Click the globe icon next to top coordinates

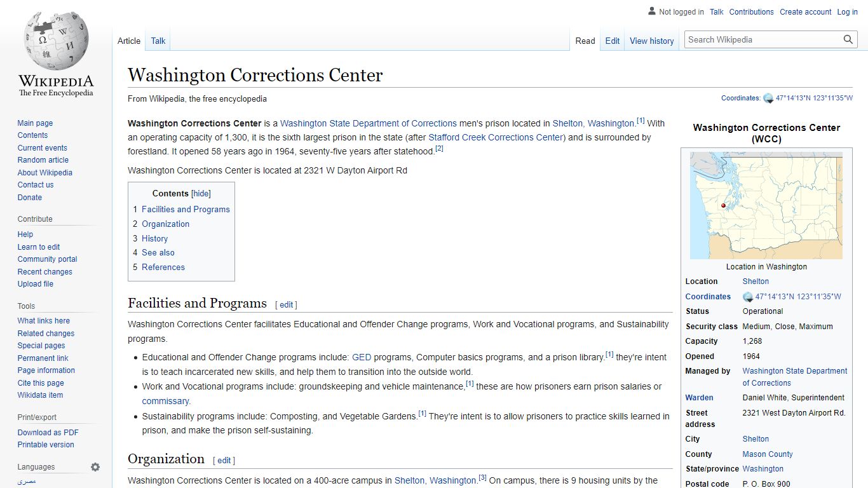tap(768, 98)
